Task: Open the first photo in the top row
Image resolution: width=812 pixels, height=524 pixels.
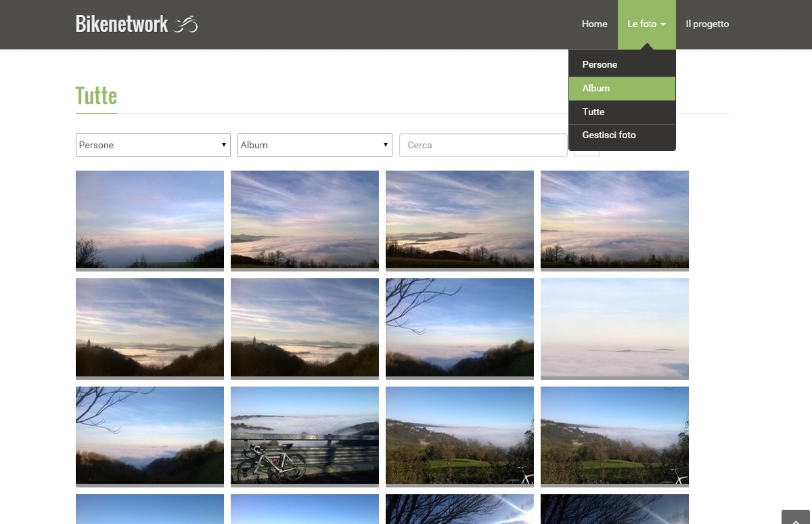Action: click(x=150, y=220)
